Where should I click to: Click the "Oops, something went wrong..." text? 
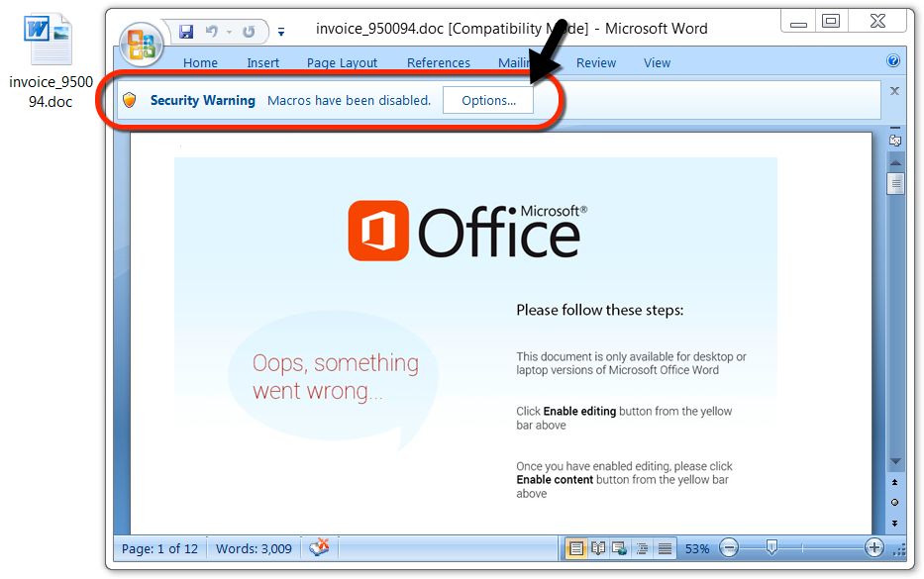(336, 377)
